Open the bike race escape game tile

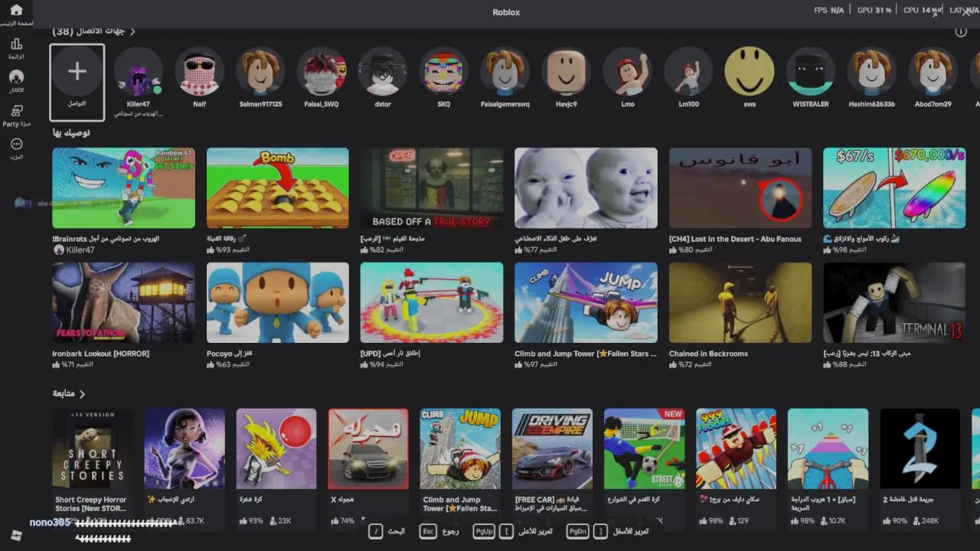click(x=828, y=448)
